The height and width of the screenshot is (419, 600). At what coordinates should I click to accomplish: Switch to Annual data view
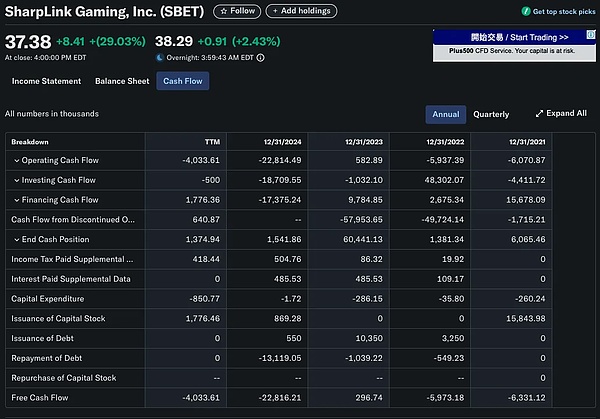(x=445, y=114)
